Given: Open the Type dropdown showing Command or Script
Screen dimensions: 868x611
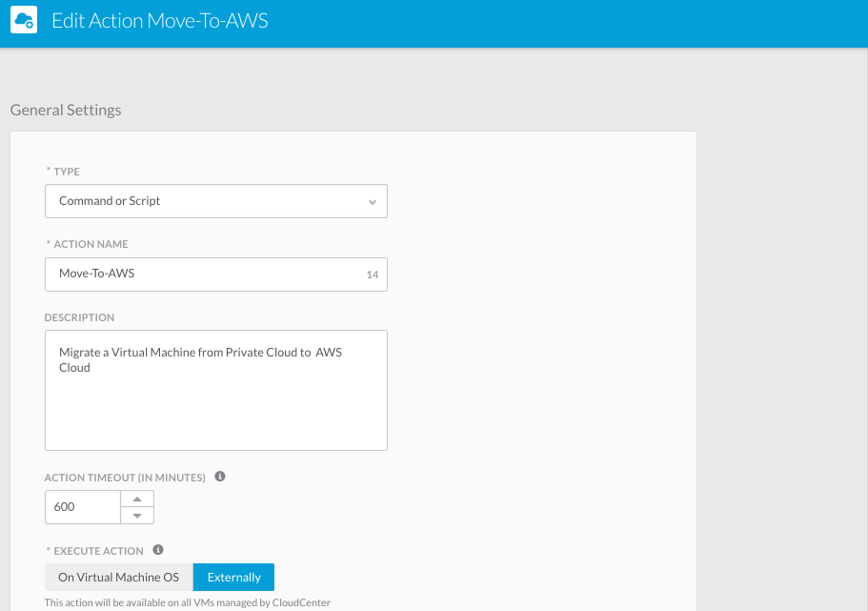Looking at the screenshot, I should point(216,201).
